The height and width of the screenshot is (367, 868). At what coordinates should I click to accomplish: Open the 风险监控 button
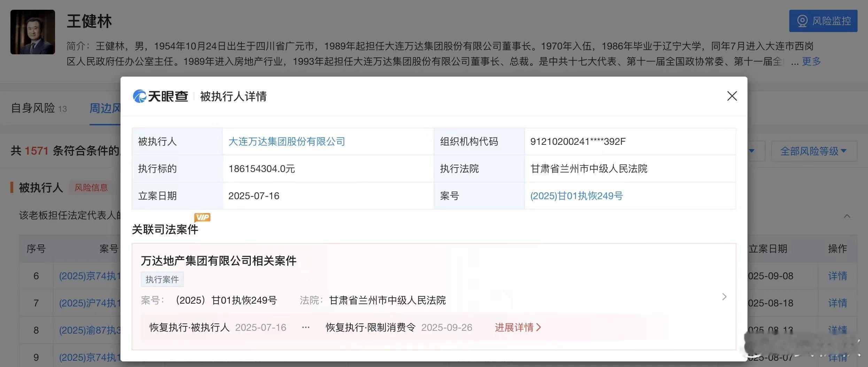[x=823, y=21]
